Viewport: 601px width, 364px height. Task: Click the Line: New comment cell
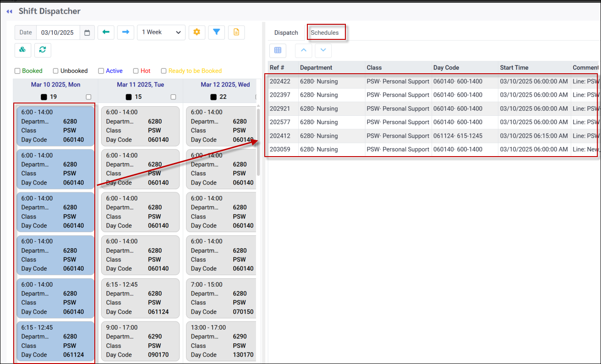tap(585, 149)
